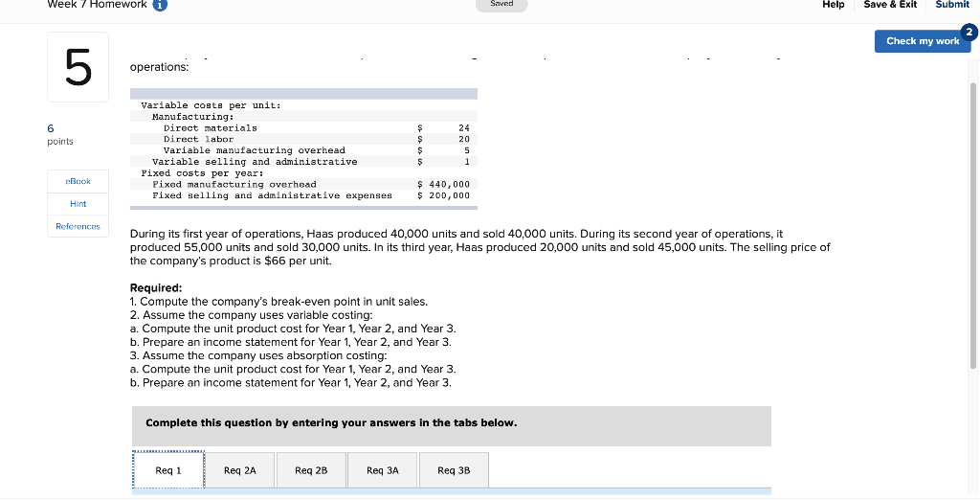Viewport: 980px width, 500px height.
Task: Click the $ 200,000 value
Action: (443, 195)
